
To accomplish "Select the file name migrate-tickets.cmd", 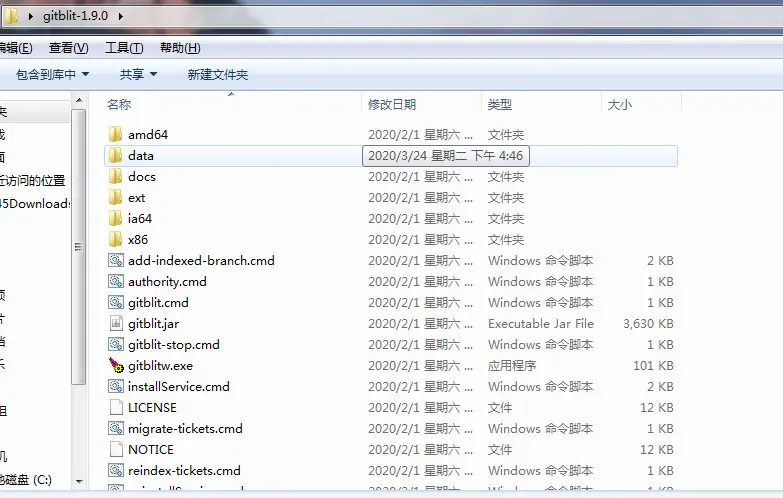I will [x=185, y=429].
